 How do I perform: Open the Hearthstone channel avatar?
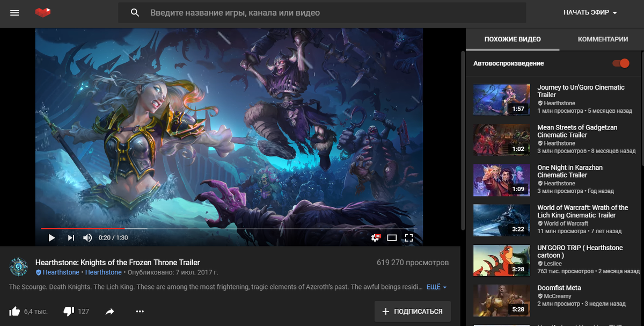19,267
